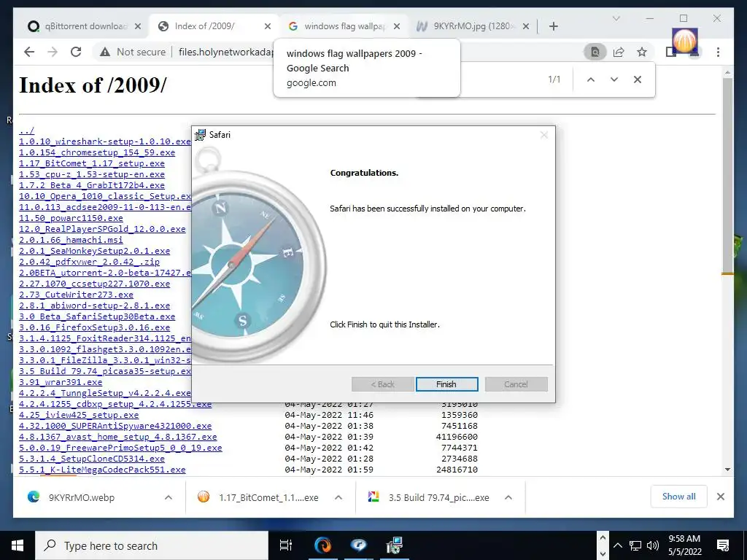Click the Not secure warning icon
747x560 pixels.
pyautogui.click(x=105, y=52)
